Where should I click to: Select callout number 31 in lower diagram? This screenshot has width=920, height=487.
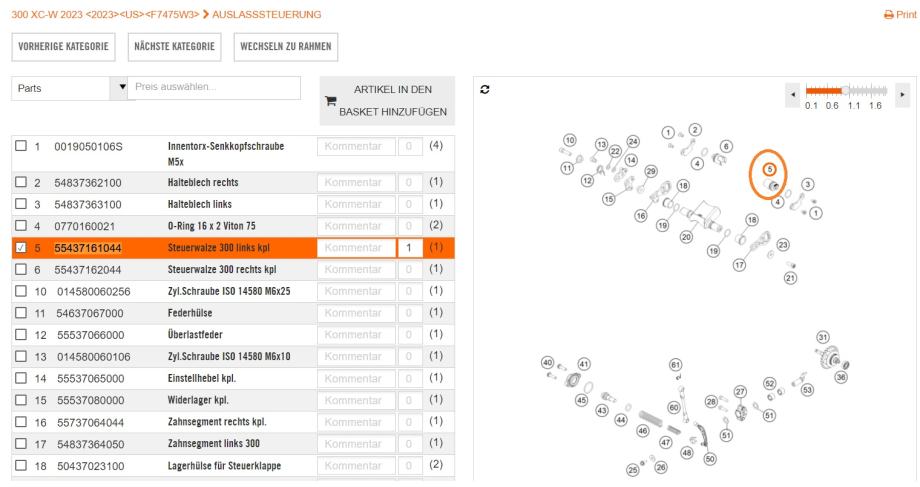pos(823,337)
